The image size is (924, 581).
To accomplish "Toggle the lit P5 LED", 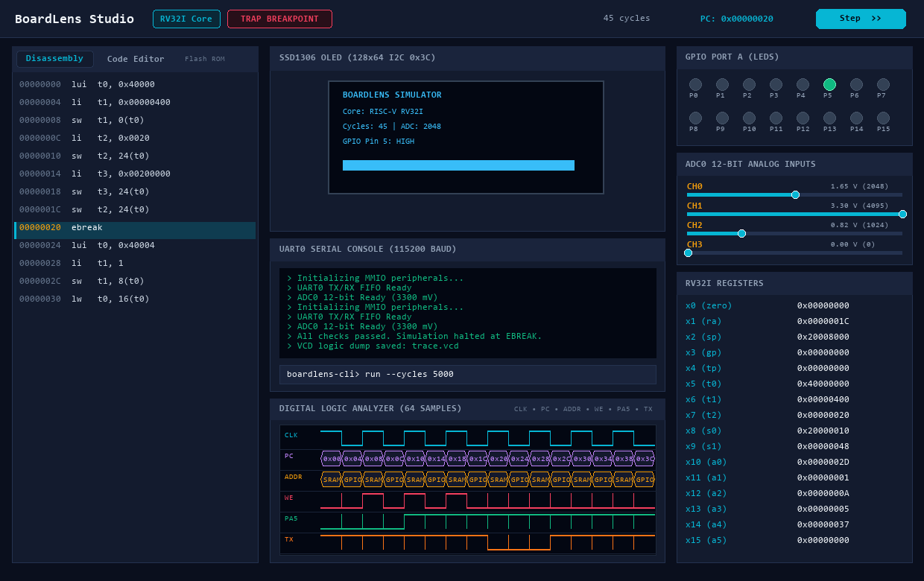I will coord(829,85).
